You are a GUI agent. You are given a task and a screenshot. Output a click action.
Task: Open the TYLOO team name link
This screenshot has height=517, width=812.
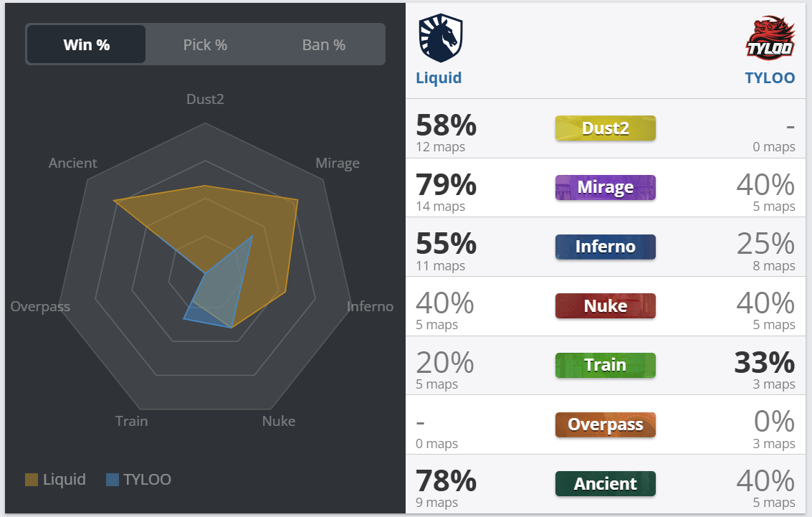coord(770,77)
